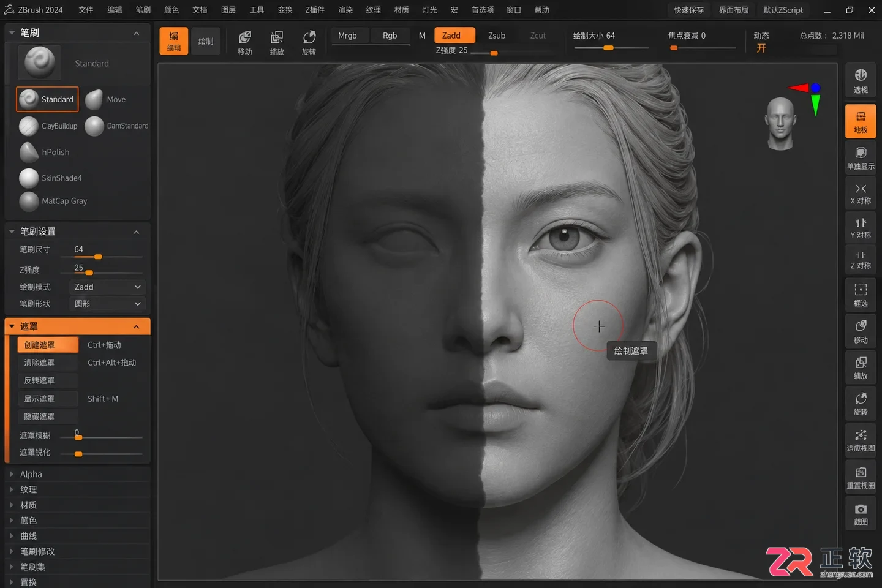Toggle Z 对称 symmetry
Screen dimensions: 882x588
coord(861,260)
